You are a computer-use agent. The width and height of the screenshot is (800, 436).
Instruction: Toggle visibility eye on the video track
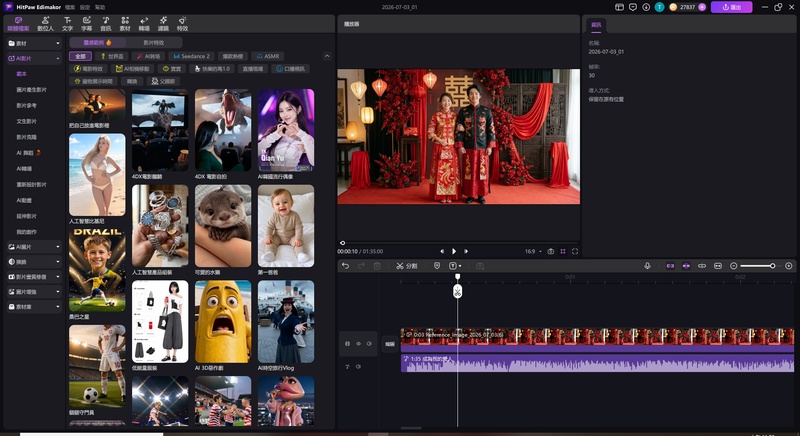(x=358, y=344)
